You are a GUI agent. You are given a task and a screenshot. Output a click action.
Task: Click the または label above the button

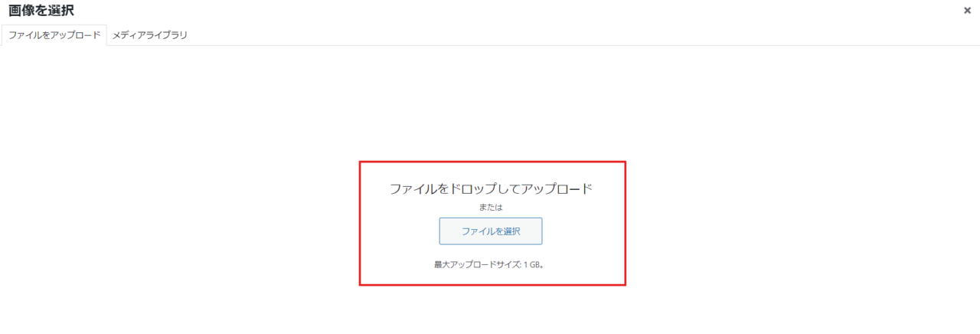491,207
